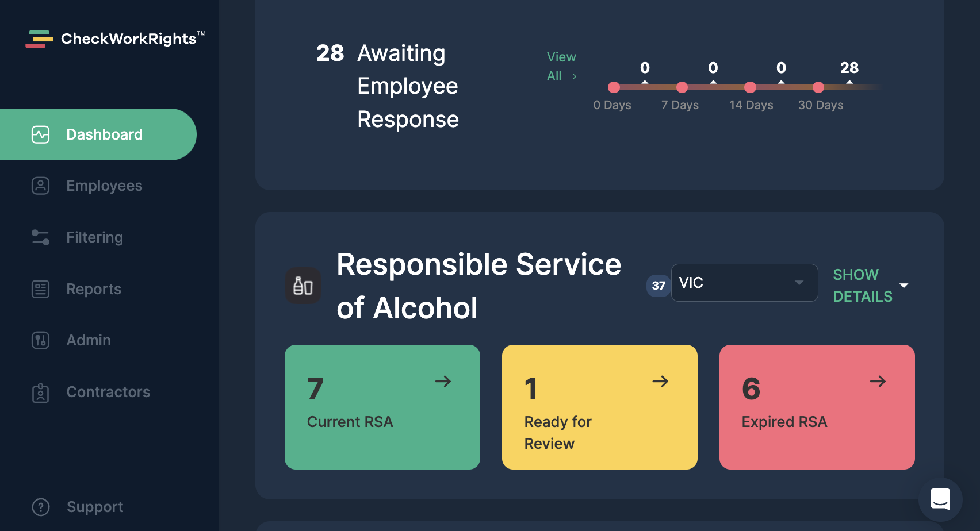Open Ready for Review arrow

661,381
